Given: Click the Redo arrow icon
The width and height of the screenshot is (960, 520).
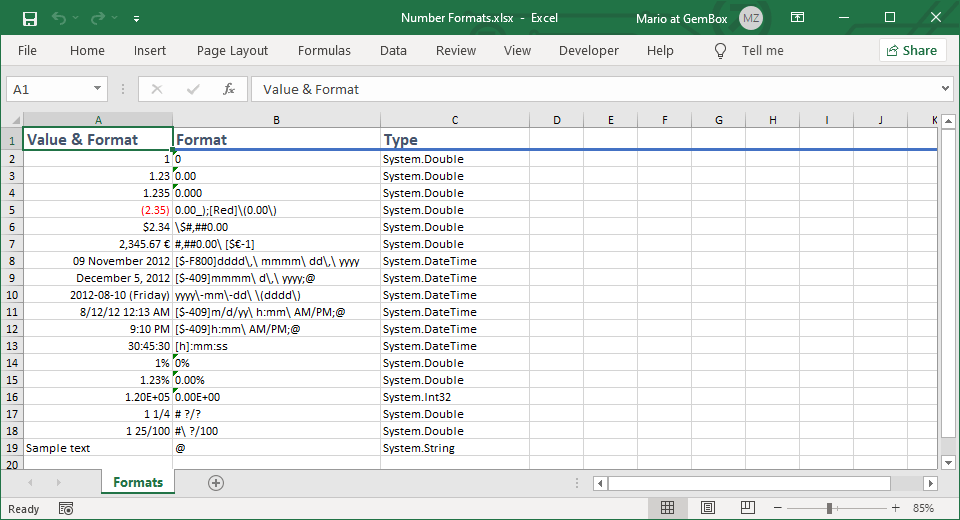Looking at the screenshot, I should (97, 18).
